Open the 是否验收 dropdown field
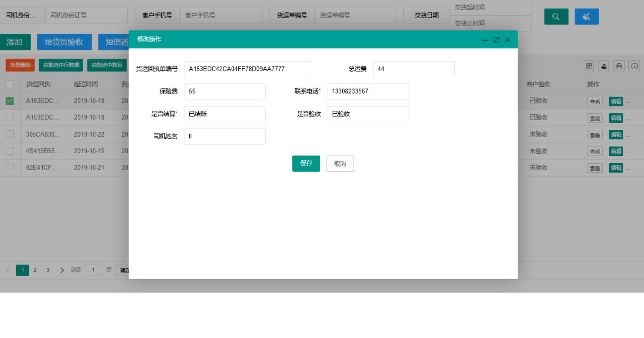This screenshot has height=338, width=644. (x=368, y=114)
